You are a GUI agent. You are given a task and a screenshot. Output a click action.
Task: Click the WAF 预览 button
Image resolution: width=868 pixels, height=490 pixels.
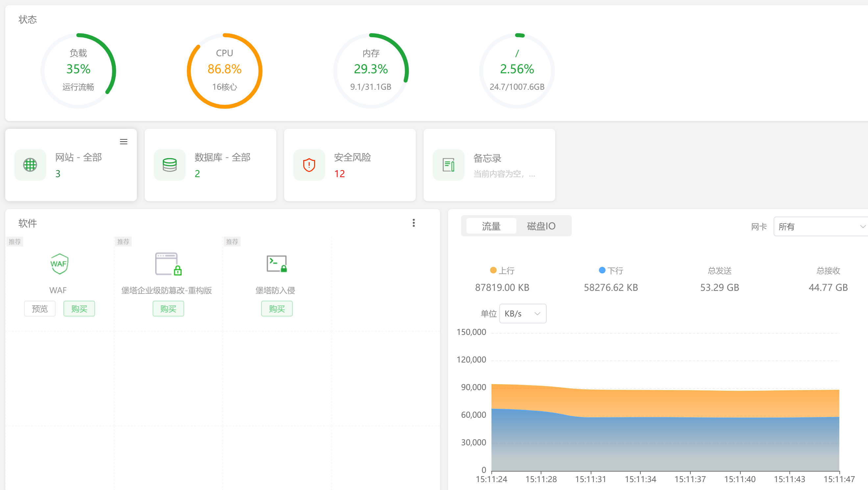click(x=40, y=309)
